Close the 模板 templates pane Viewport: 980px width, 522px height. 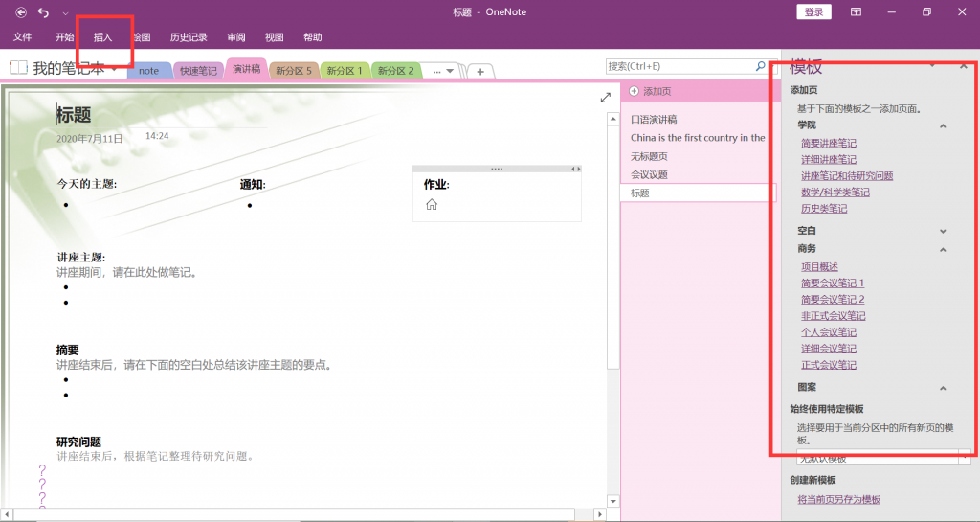coord(963,66)
